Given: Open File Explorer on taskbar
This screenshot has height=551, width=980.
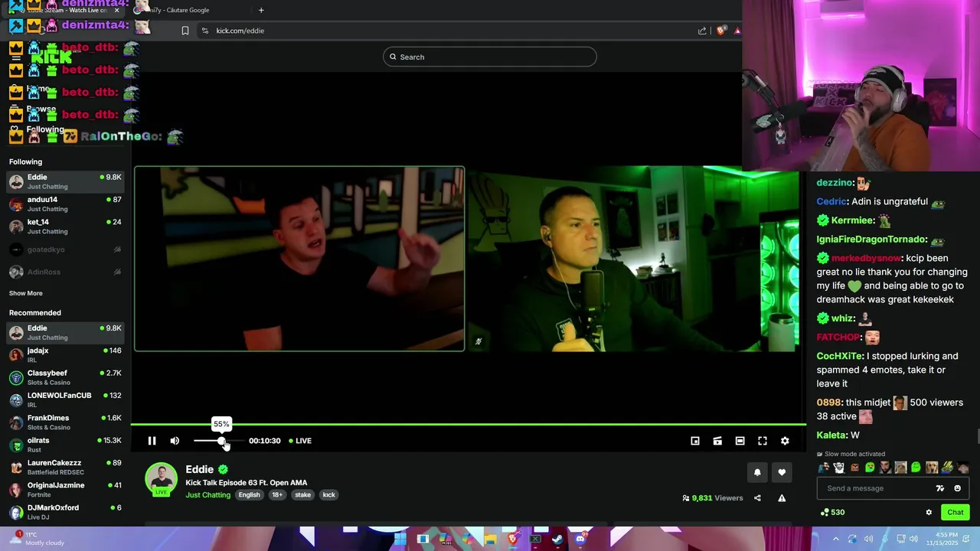Looking at the screenshot, I should point(490,539).
